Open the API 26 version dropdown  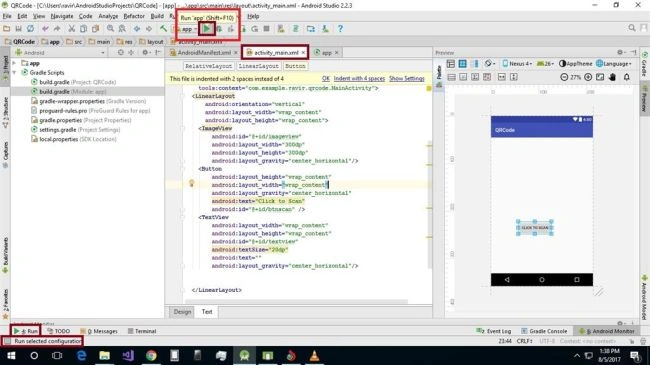tap(545, 63)
